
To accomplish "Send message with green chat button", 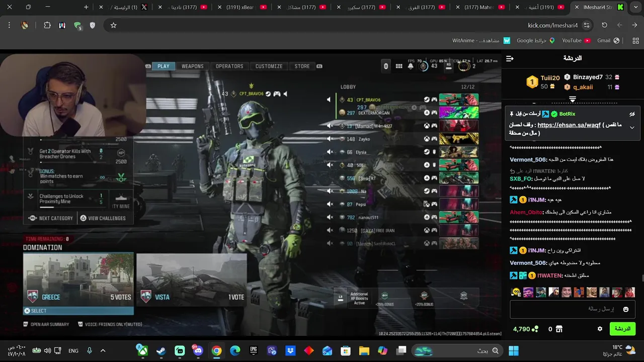I will (x=622, y=329).
